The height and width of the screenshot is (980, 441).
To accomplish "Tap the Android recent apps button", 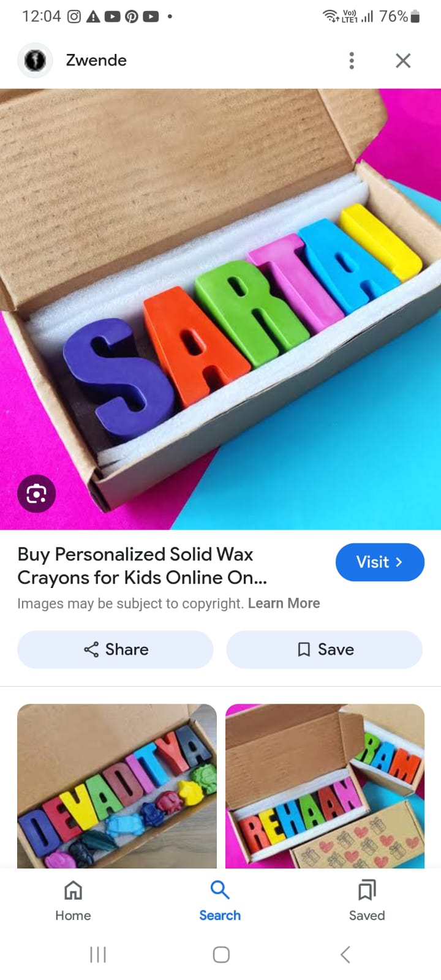I will [98, 954].
